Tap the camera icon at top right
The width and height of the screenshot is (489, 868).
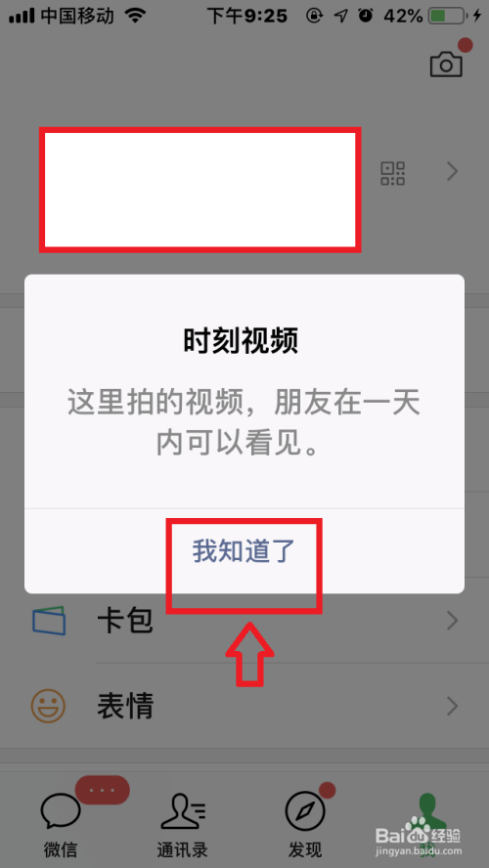[x=446, y=65]
